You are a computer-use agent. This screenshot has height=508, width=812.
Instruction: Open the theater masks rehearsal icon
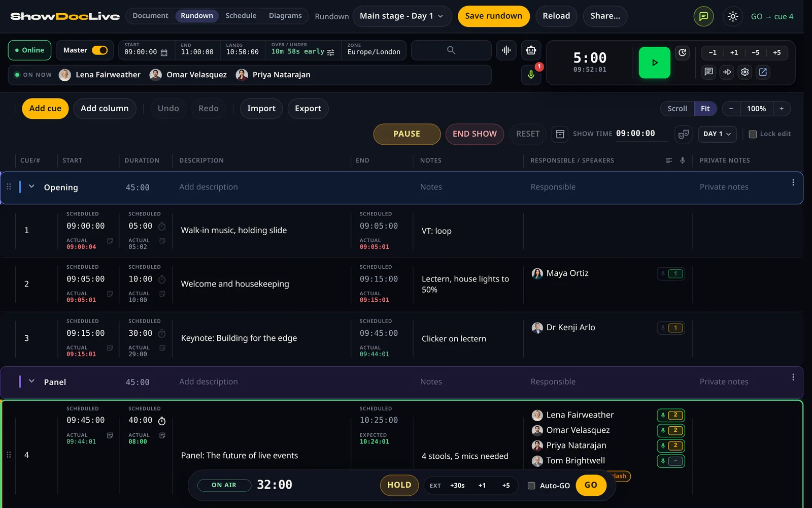pos(684,134)
